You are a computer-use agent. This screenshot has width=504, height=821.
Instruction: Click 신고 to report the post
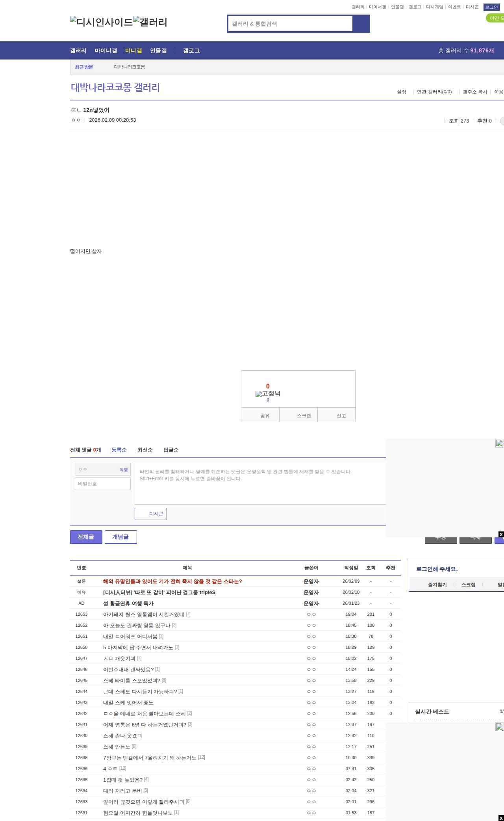click(x=337, y=415)
